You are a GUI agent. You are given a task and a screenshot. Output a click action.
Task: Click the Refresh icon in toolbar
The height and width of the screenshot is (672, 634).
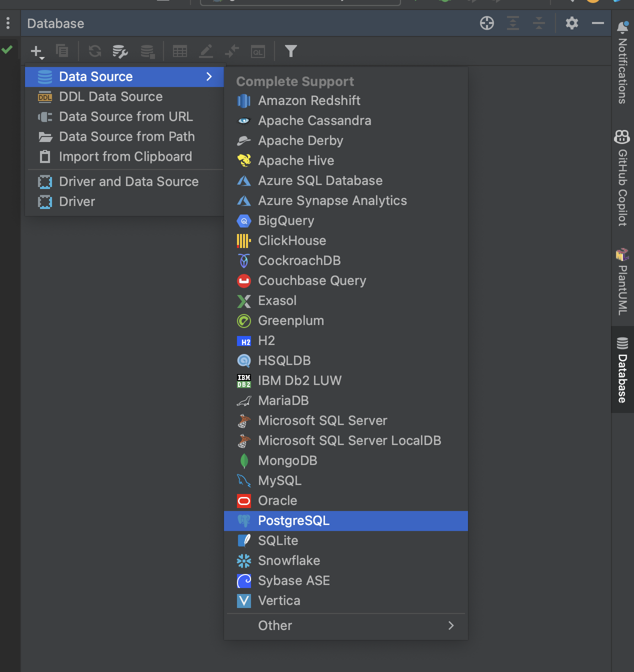[x=94, y=51]
